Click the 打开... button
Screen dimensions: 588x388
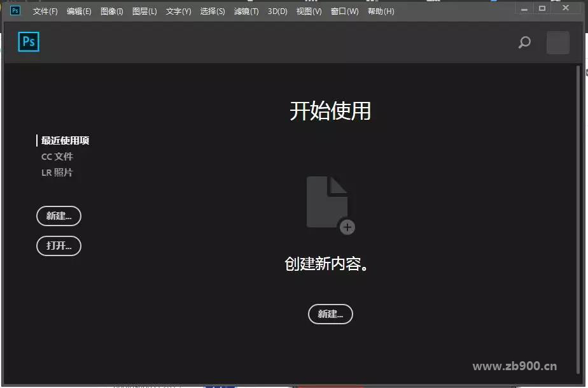pos(59,246)
